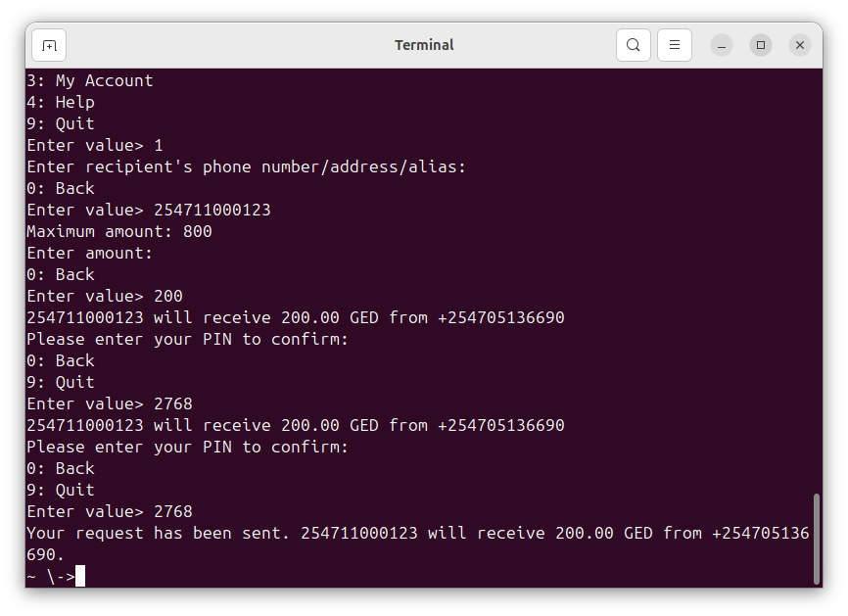Click the search magnifier icon

point(634,45)
